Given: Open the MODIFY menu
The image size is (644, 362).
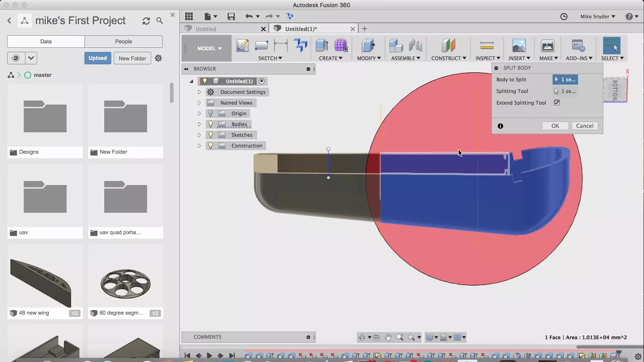Looking at the screenshot, I should pyautogui.click(x=369, y=58).
